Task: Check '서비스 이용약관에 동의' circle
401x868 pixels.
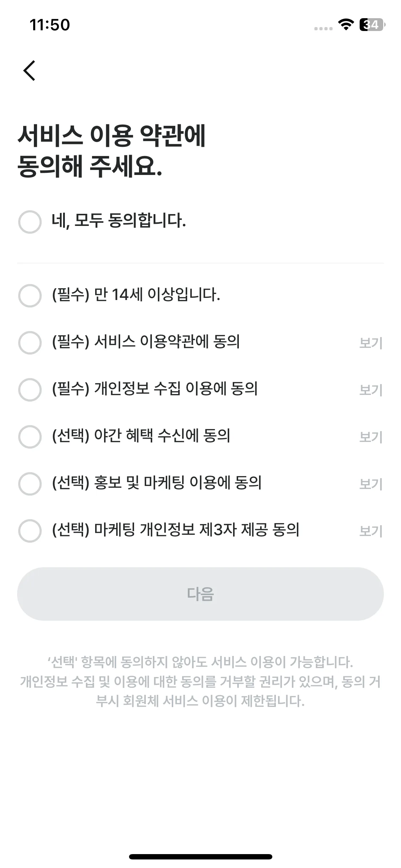Action: pyautogui.click(x=30, y=342)
